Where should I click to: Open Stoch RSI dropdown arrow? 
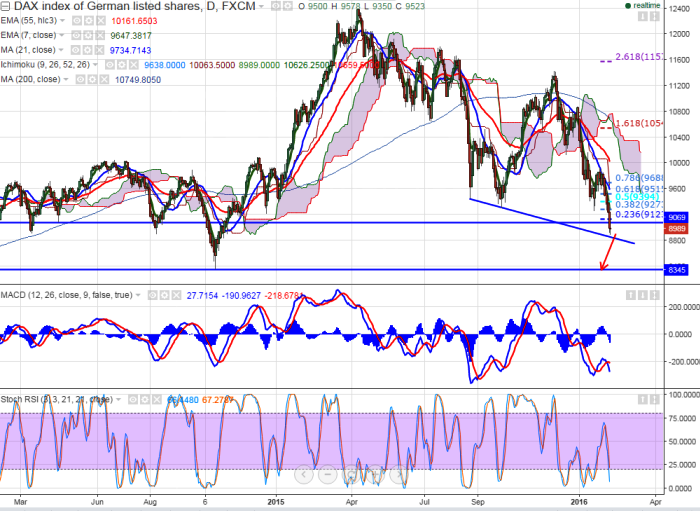click(118, 399)
